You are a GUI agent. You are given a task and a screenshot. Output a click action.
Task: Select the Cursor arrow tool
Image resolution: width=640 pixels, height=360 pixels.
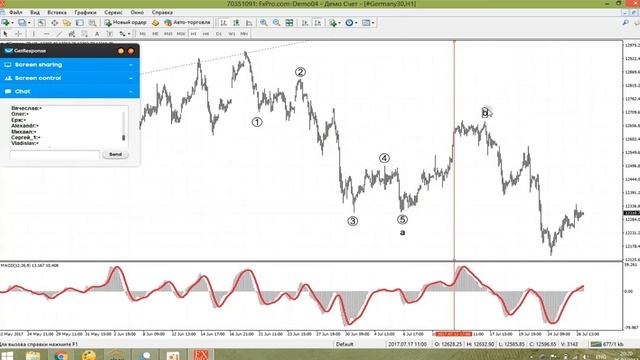(x=5, y=34)
